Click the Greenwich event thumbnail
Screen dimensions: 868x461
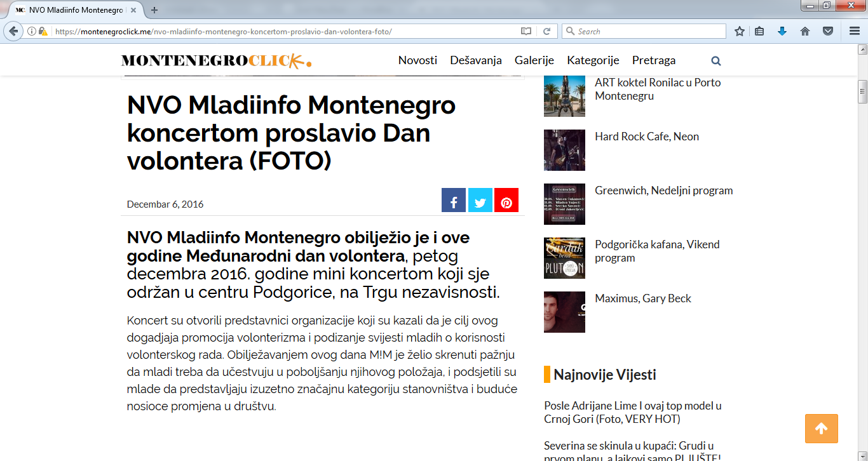tap(564, 204)
